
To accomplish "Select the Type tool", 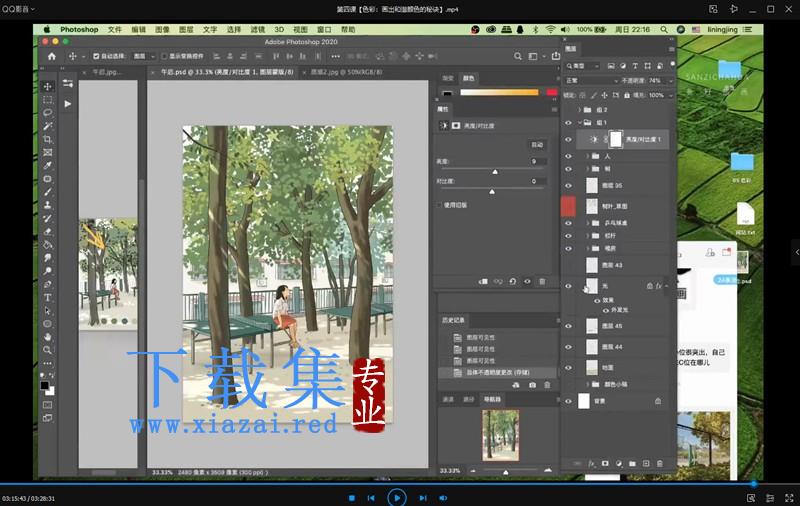I will click(x=47, y=297).
